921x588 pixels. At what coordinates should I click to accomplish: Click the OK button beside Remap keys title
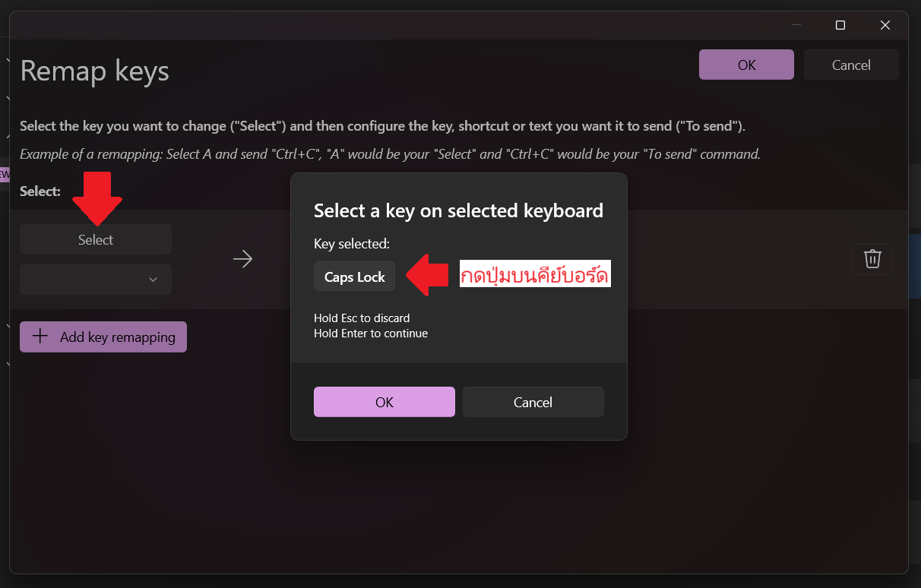pyautogui.click(x=746, y=65)
